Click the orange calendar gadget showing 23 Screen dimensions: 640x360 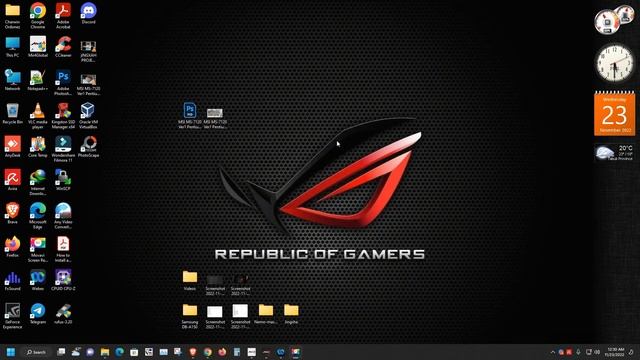pyautogui.click(x=615, y=113)
